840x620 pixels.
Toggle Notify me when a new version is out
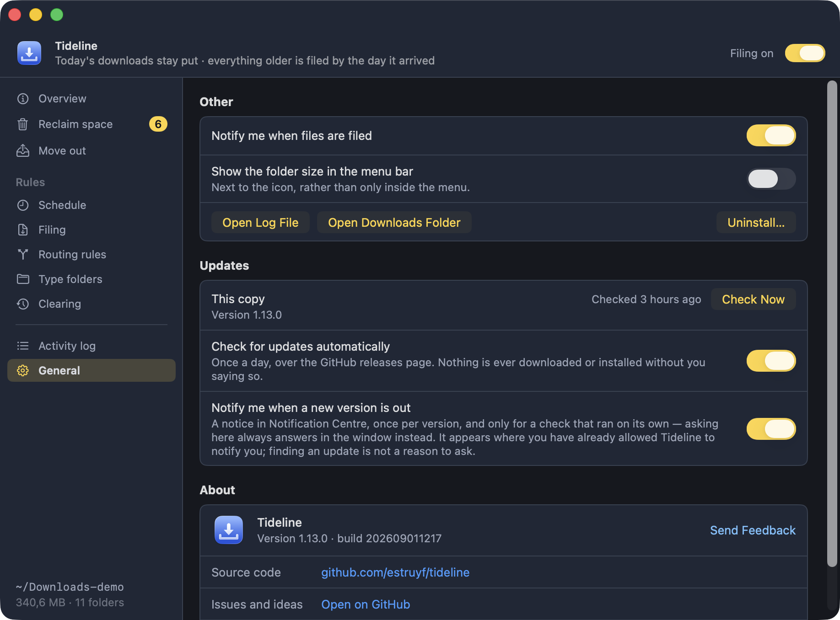tap(771, 429)
